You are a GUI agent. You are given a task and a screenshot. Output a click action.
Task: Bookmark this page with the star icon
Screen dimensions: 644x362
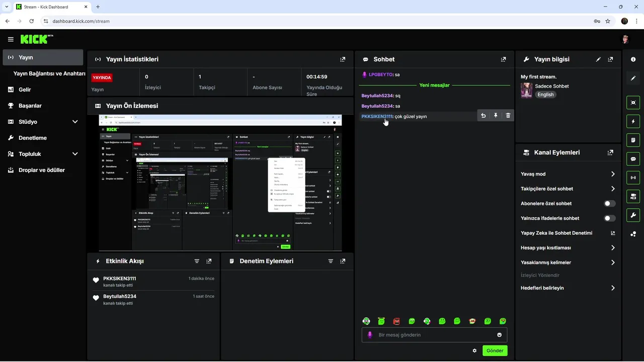[608, 21]
